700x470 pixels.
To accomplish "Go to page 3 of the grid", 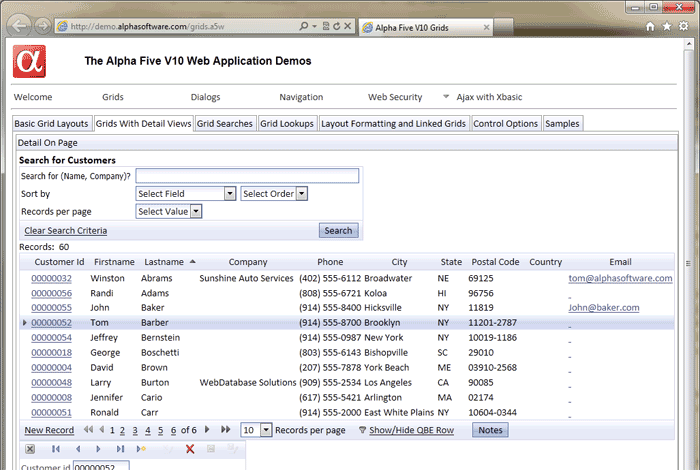I will 135,430.
